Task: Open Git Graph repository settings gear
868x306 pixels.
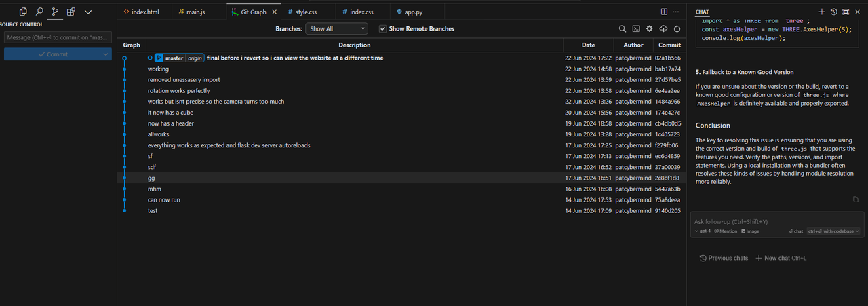Action: pyautogui.click(x=650, y=29)
